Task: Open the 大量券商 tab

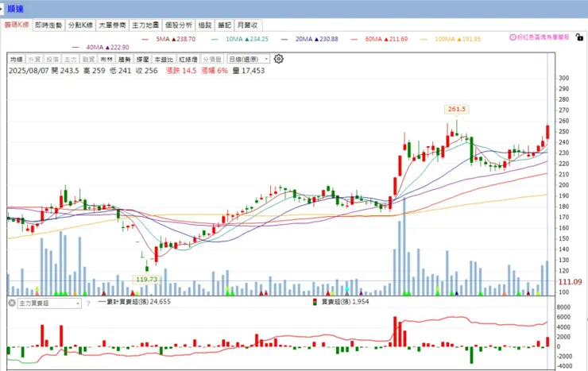Action: [112, 25]
